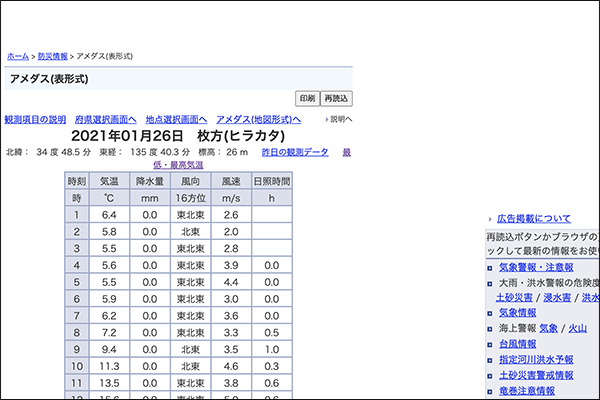600x400 pixels.
Task: Expand the 説明へ arrow link
Action: [340, 119]
